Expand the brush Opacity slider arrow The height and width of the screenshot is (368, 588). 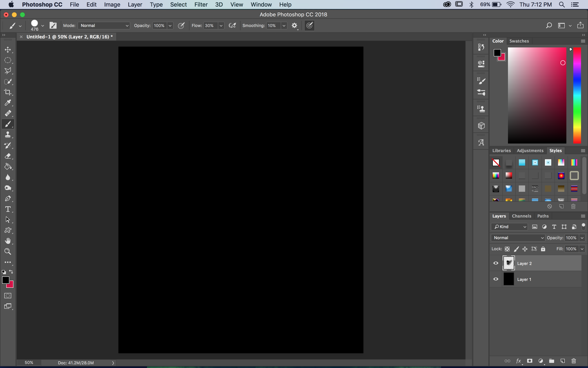170,26
